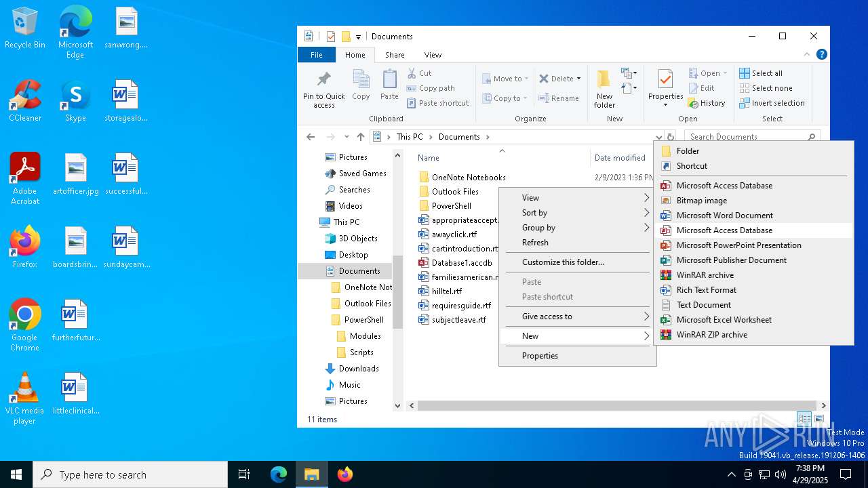This screenshot has width=868, height=488.
Task: Click Invert selection in the ribbon
Action: 772,103
